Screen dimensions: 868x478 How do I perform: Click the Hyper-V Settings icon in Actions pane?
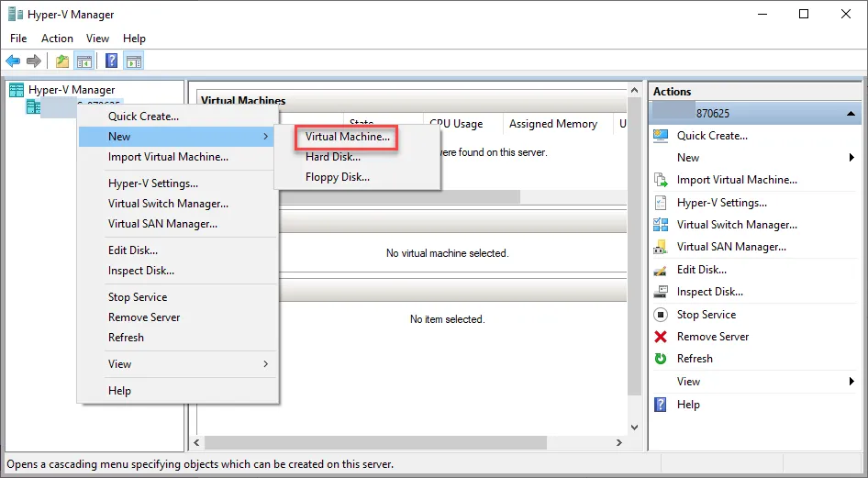pyautogui.click(x=661, y=203)
